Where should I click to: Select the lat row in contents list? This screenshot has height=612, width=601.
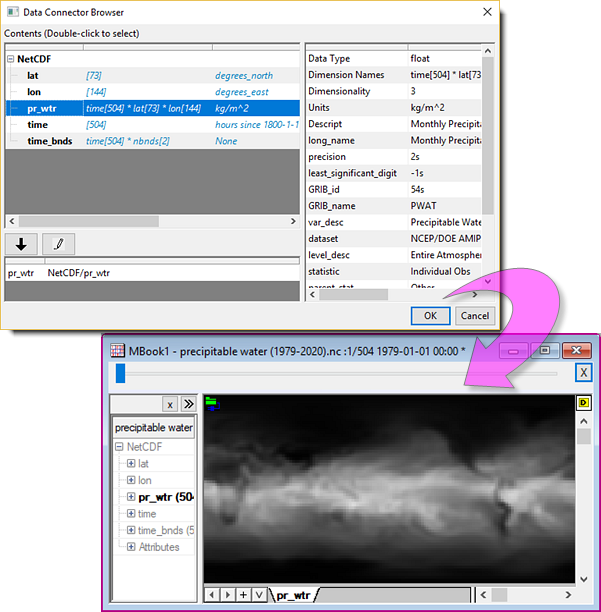pyautogui.click(x=153, y=75)
